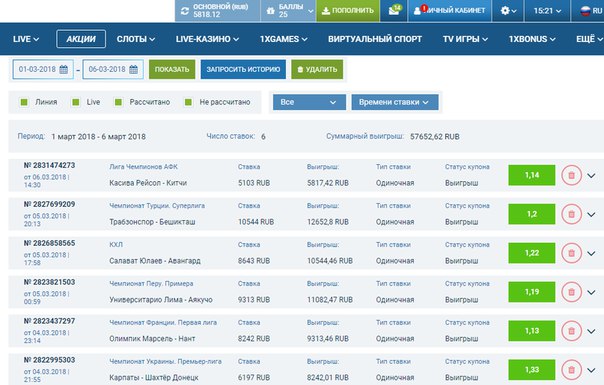604x385 pixels.
Task: Go to ВИРТУАЛЬНЫЙ СПОРТ
Action: (375, 39)
